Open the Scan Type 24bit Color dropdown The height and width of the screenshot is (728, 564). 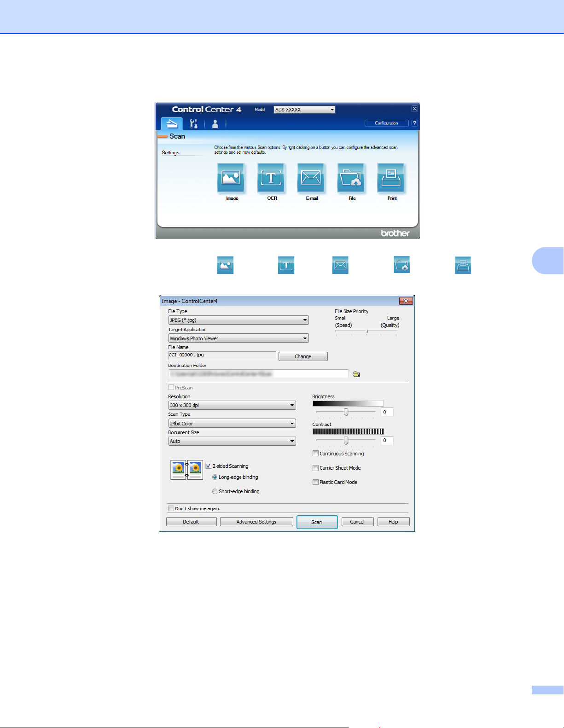pyautogui.click(x=232, y=423)
